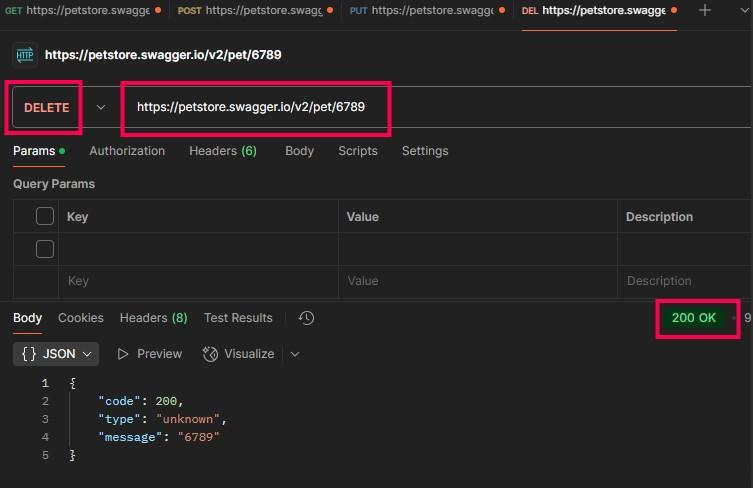Open the Params request tab

[39, 151]
